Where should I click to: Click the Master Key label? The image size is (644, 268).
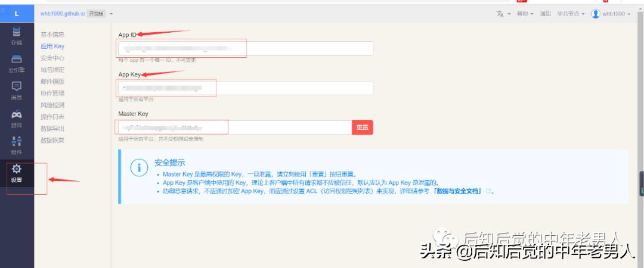(133, 114)
